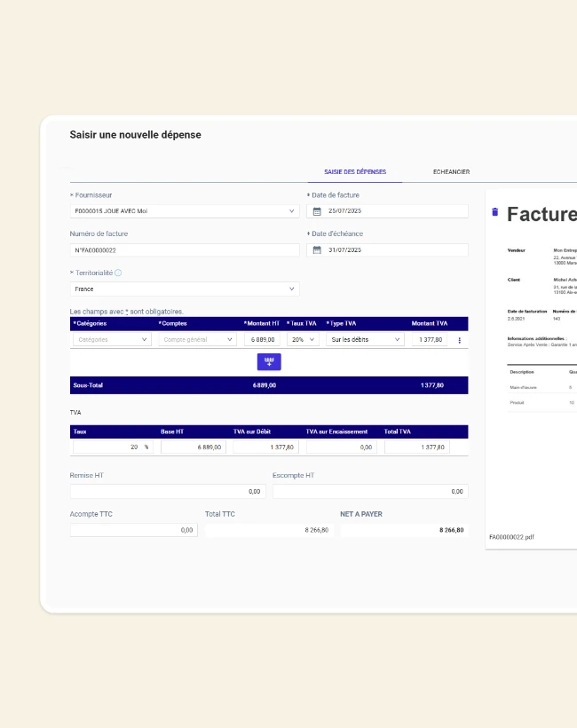This screenshot has width=577, height=728.
Task: Click the delete invoice trash icon
Action: [x=494, y=212]
